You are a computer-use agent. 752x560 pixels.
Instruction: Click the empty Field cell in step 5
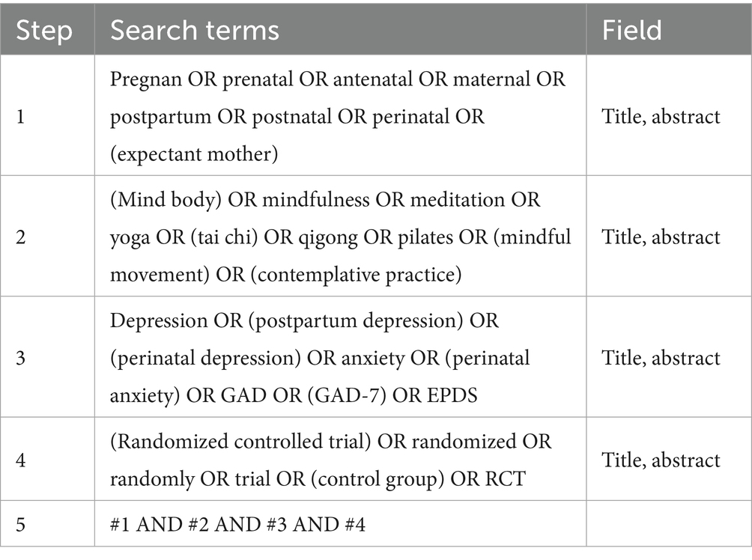click(x=668, y=526)
